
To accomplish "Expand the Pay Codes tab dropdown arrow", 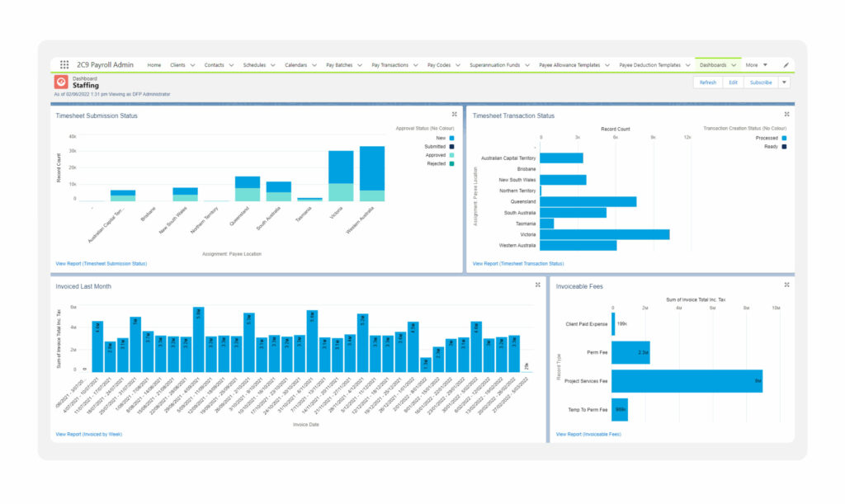I will (x=457, y=65).
